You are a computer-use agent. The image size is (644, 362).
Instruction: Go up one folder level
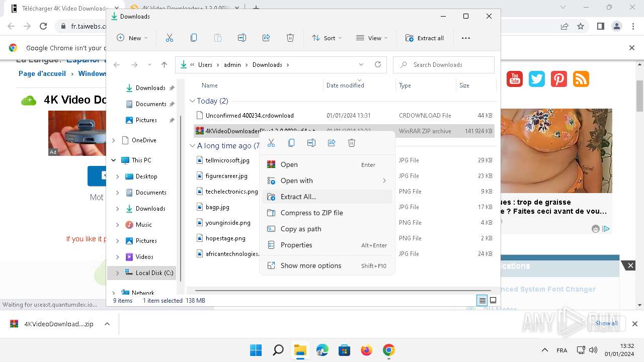pos(164,65)
